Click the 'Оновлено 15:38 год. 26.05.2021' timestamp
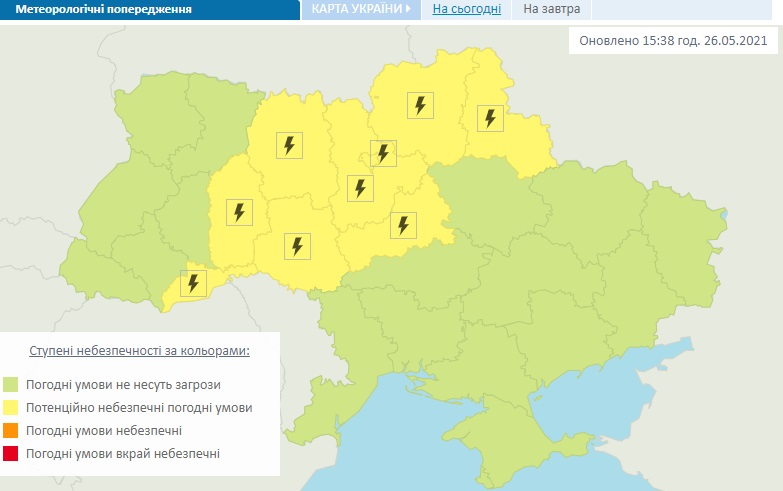The width and height of the screenshot is (783, 491). (673, 40)
